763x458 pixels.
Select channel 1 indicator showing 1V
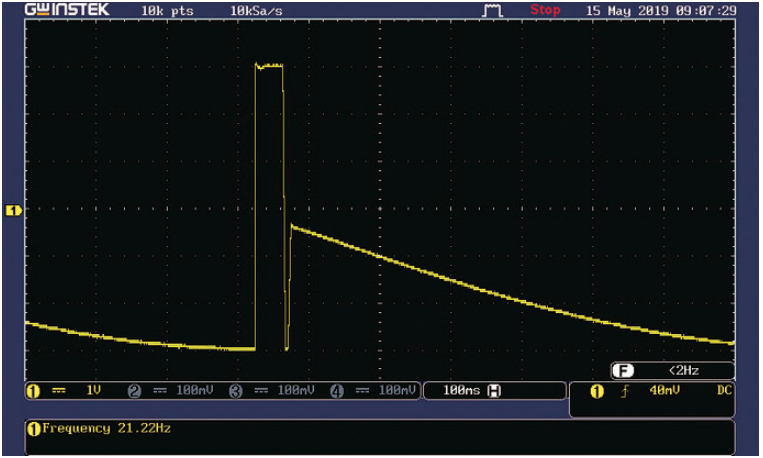click(x=63, y=391)
